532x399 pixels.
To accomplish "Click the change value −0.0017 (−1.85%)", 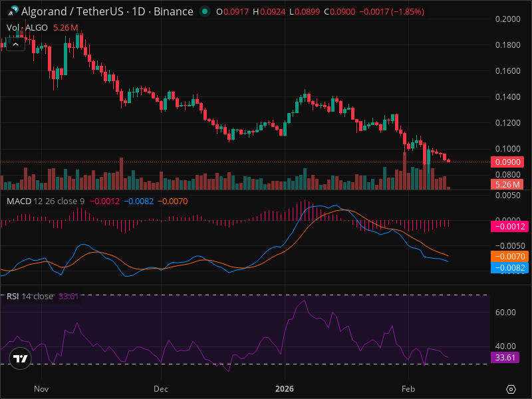I will [x=392, y=11].
